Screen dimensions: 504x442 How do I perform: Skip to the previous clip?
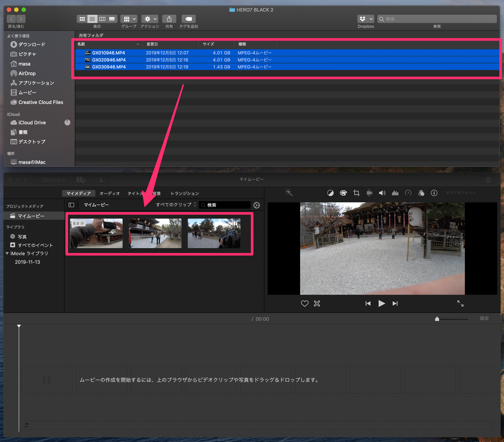[x=368, y=303]
